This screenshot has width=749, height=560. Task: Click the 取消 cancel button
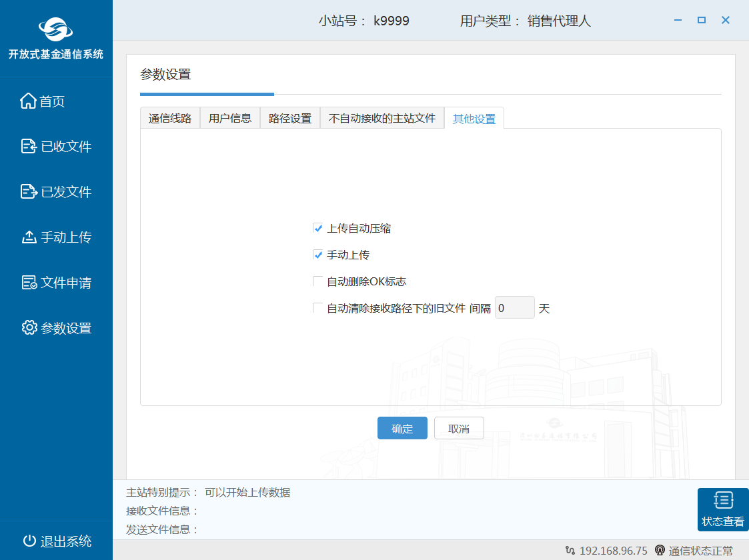click(x=459, y=428)
